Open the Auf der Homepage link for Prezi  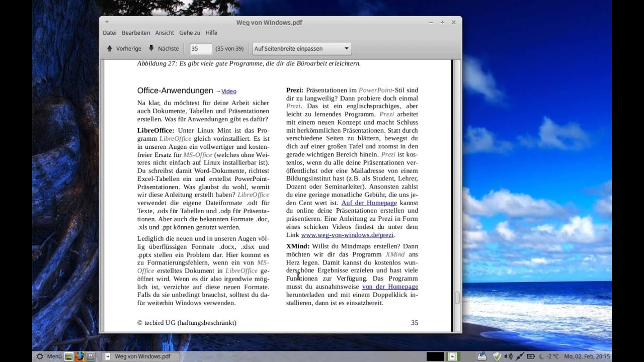(369, 203)
